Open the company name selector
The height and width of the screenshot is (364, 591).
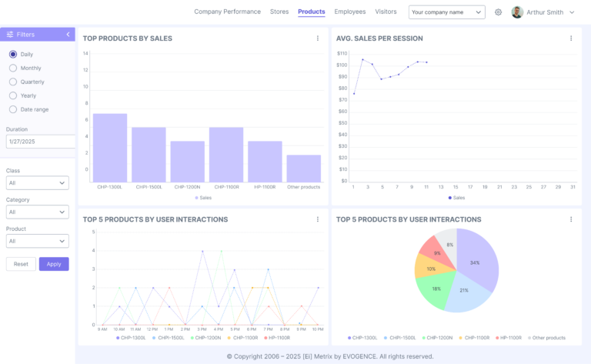coord(446,12)
